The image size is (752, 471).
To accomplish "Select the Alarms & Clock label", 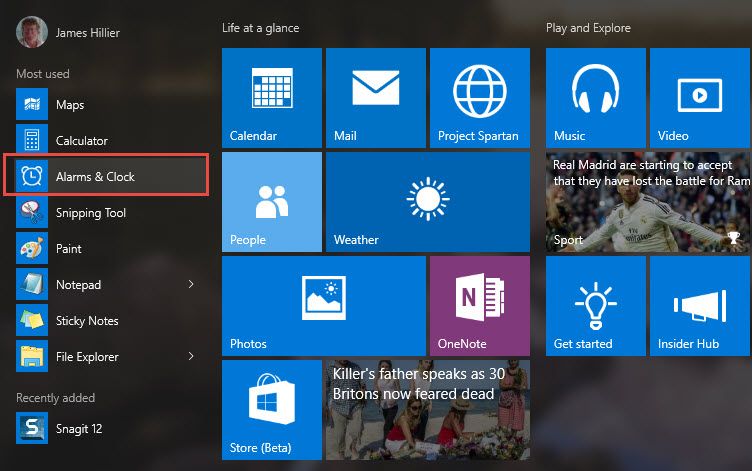I will click(95, 177).
